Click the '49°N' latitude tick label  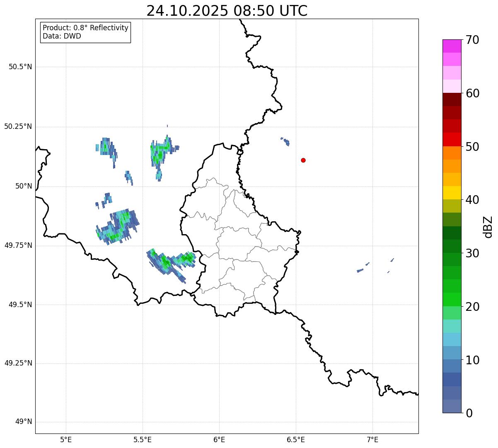coord(23,422)
